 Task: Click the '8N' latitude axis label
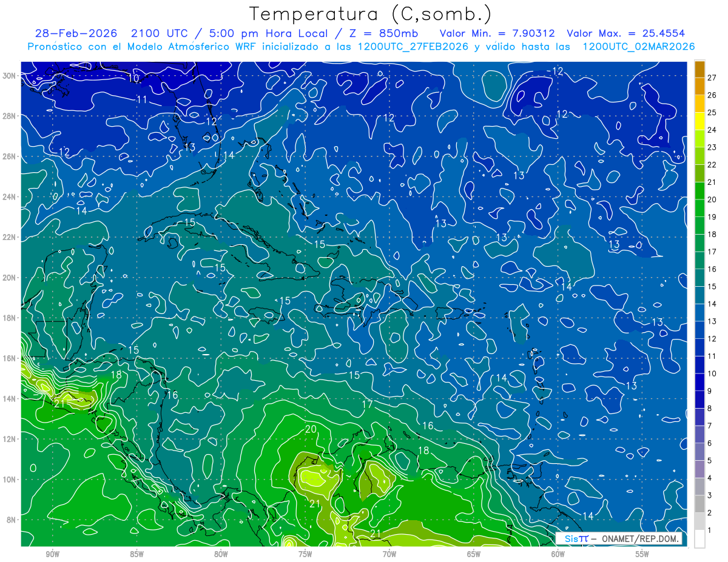(x=12, y=520)
